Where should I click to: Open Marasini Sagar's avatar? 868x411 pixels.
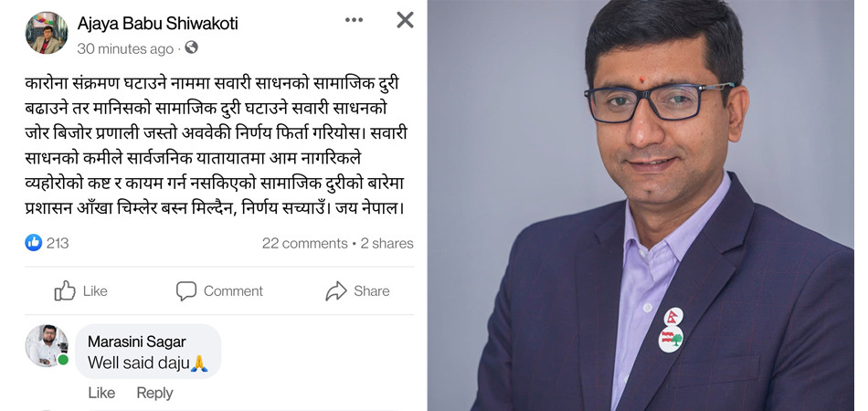tap(47, 346)
